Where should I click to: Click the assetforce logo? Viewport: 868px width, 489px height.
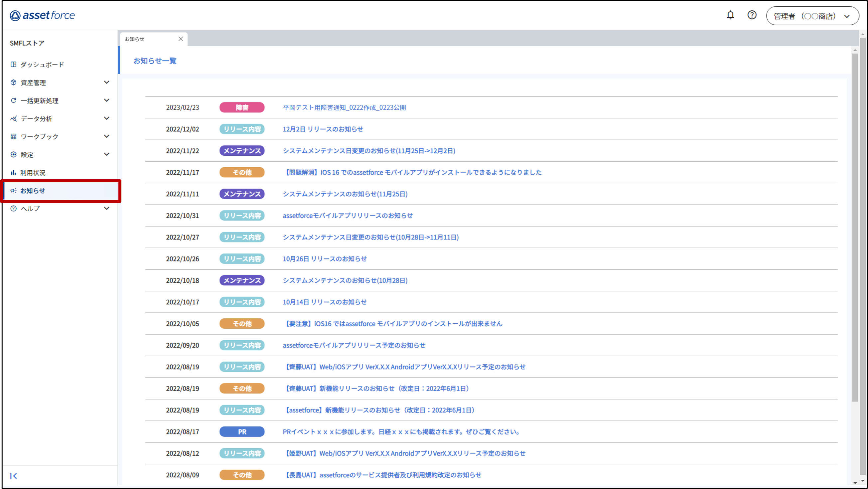pos(43,16)
